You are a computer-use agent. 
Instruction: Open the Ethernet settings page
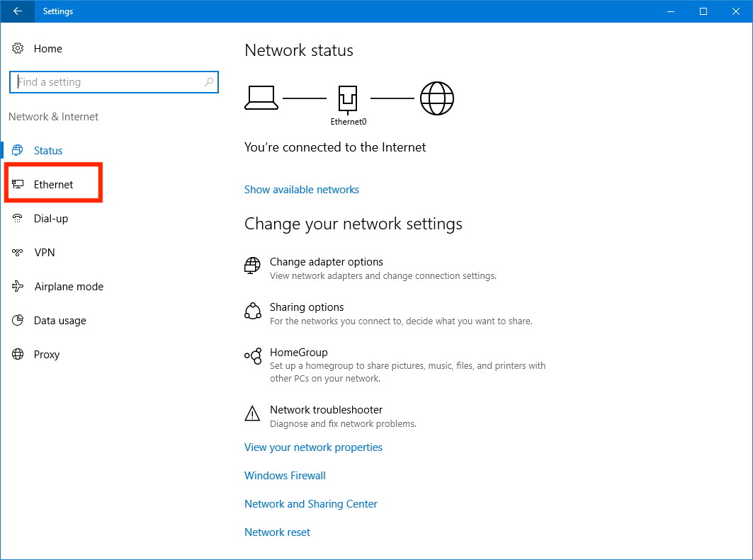point(53,185)
